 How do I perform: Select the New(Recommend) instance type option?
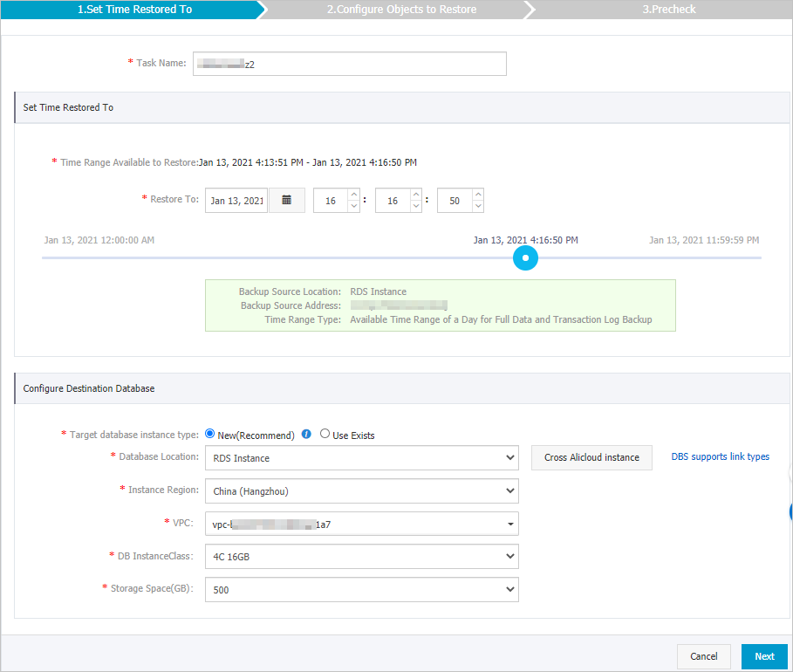point(209,434)
